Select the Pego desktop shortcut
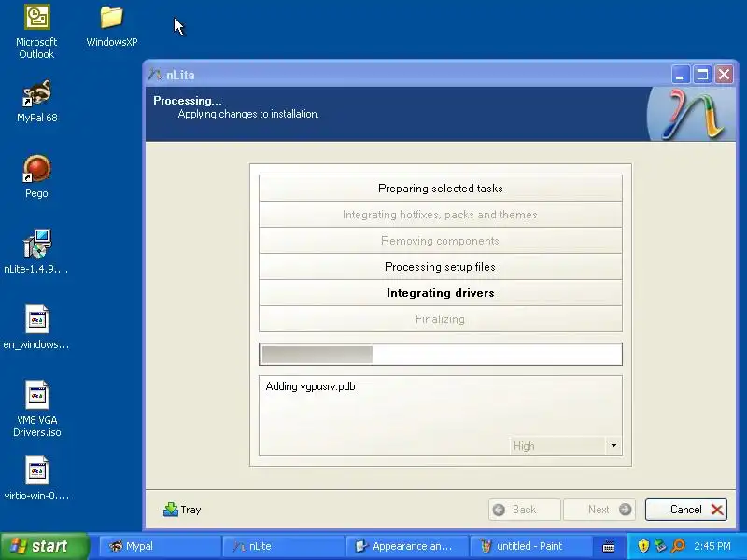Screen dimensions: 747x560 click(x=36, y=176)
